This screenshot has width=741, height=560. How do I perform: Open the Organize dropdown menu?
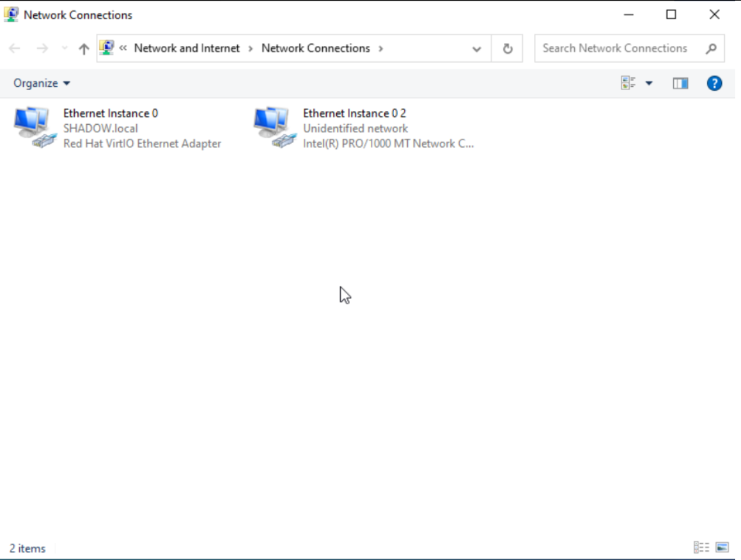42,83
